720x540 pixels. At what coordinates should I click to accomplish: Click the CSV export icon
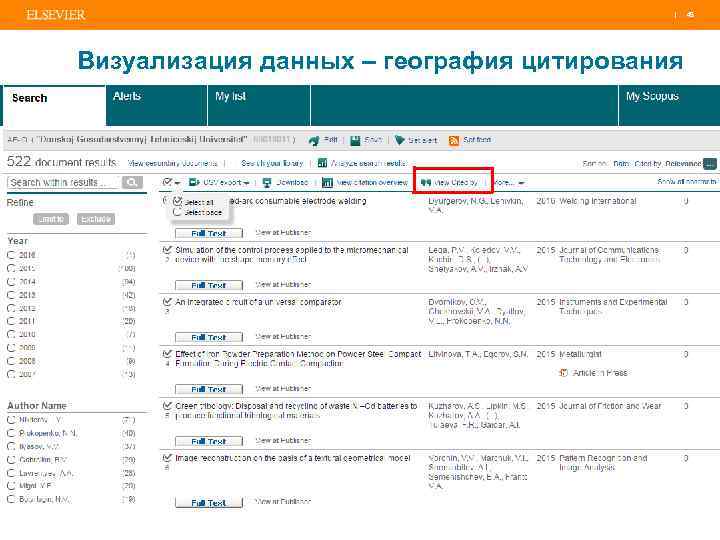click(195, 182)
